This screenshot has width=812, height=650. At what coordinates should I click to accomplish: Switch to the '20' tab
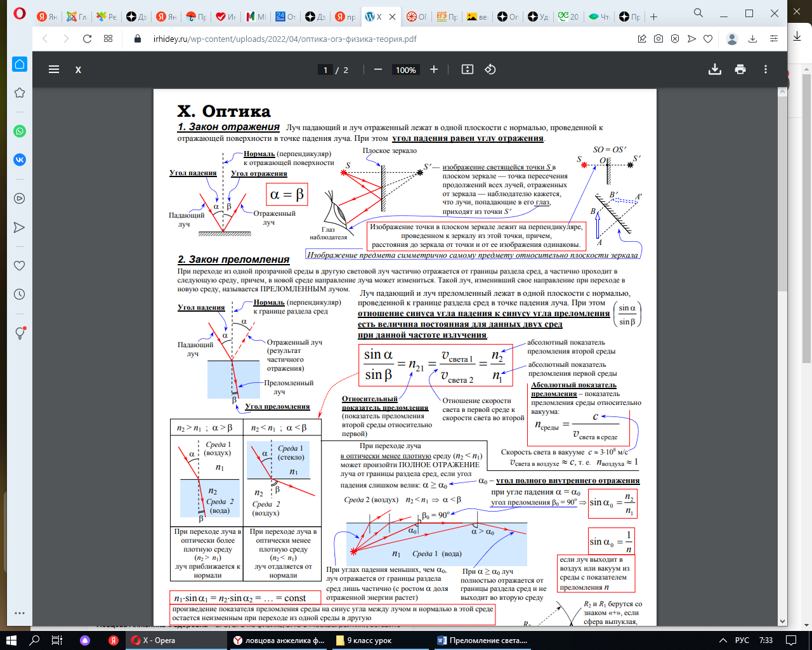(x=568, y=17)
